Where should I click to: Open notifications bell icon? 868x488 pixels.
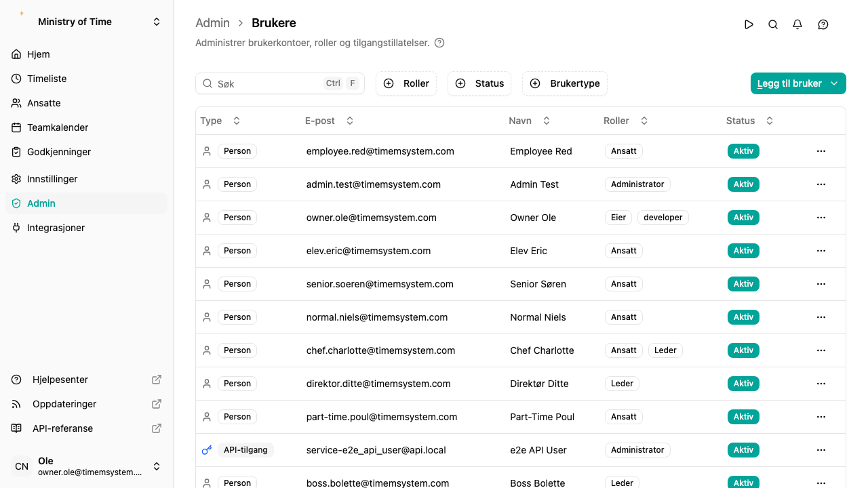[x=797, y=24]
